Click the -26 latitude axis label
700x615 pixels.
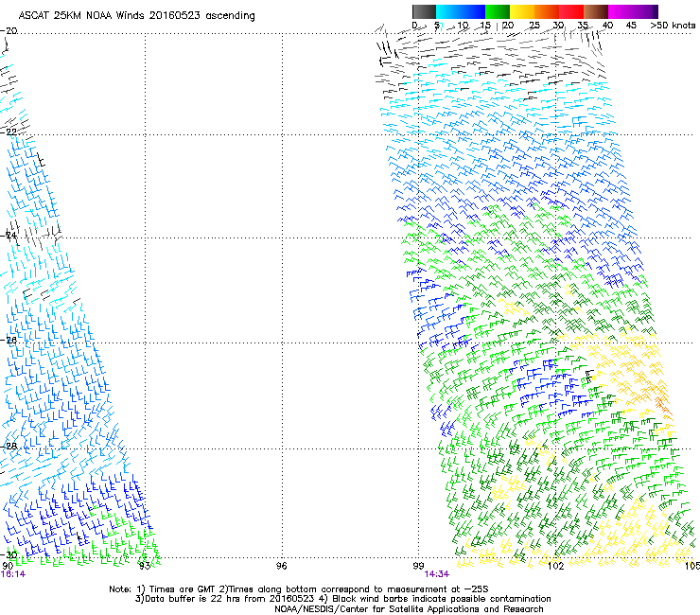point(9,341)
